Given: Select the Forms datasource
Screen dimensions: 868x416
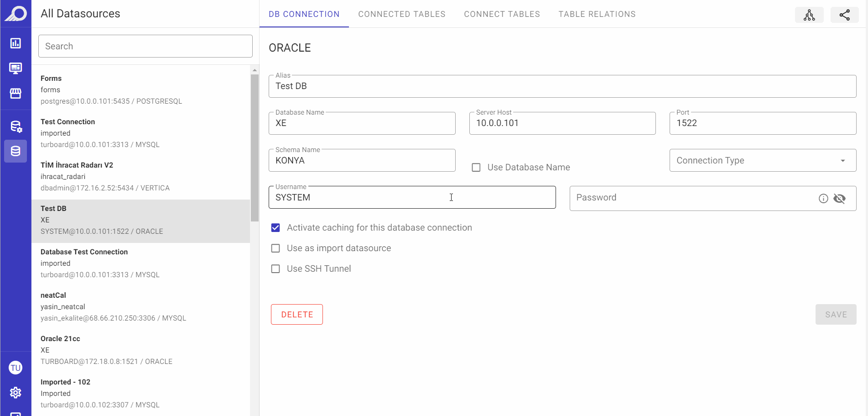Looking at the screenshot, I should point(141,90).
